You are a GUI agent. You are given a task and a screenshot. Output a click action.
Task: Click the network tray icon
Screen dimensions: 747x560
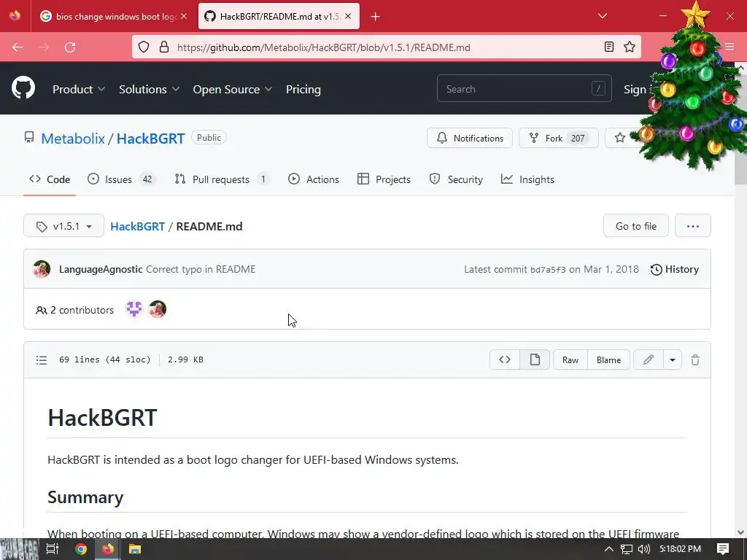626,549
